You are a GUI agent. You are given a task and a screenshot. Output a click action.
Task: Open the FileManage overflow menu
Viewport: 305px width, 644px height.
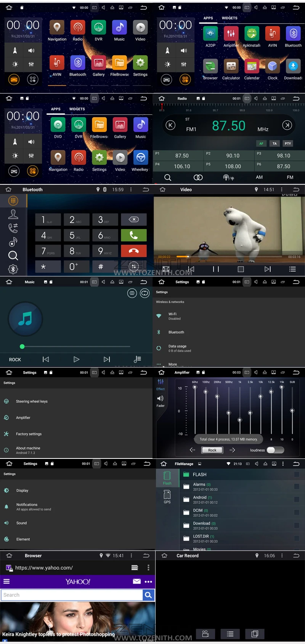click(x=283, y=464)
